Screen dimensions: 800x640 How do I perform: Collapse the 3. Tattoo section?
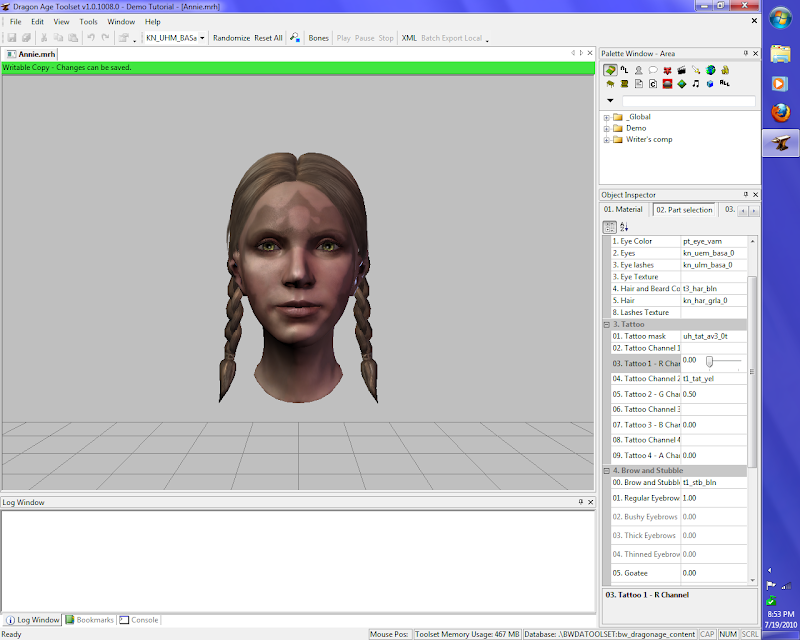607,324
